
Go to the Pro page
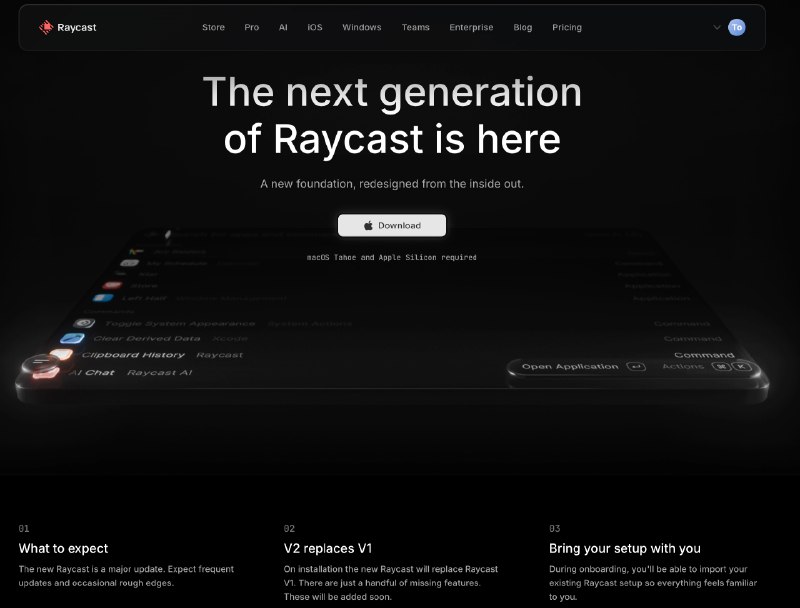click(x=252, y=27)
